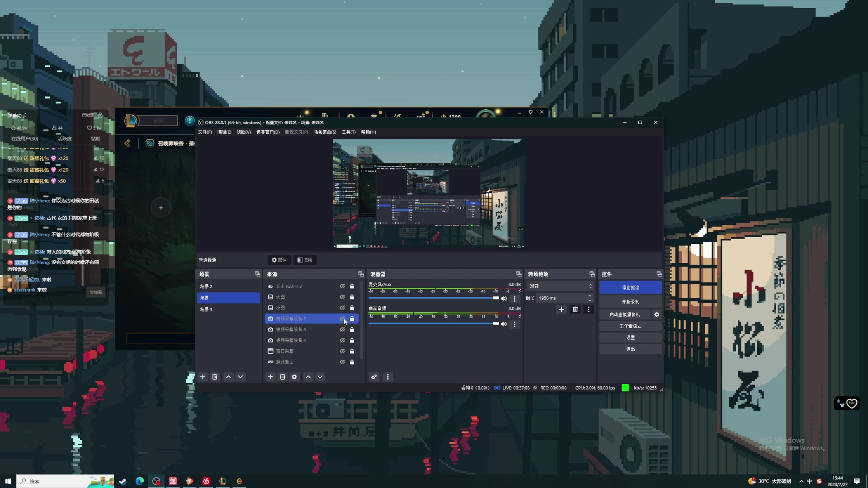Increase transition duration with up arrow
This screenshot has height=488, width=868.
pos(590,296)
